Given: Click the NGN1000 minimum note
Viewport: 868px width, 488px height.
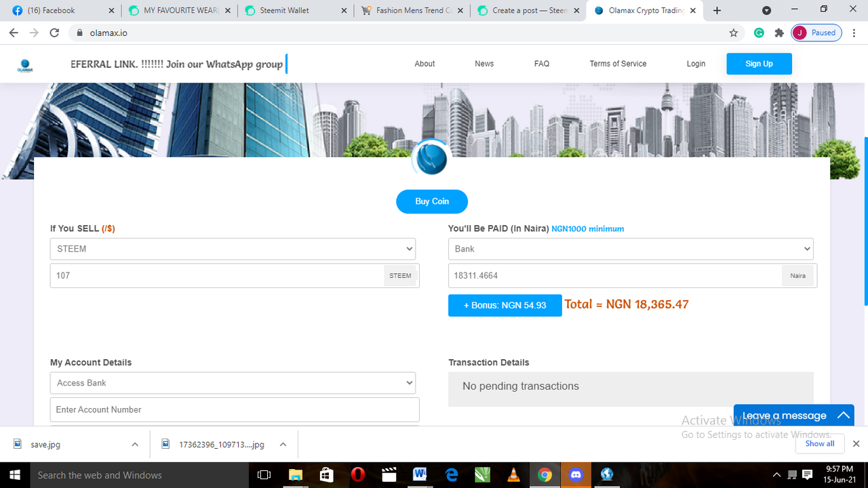Looking at the screenshot, I should click(587, 229).
